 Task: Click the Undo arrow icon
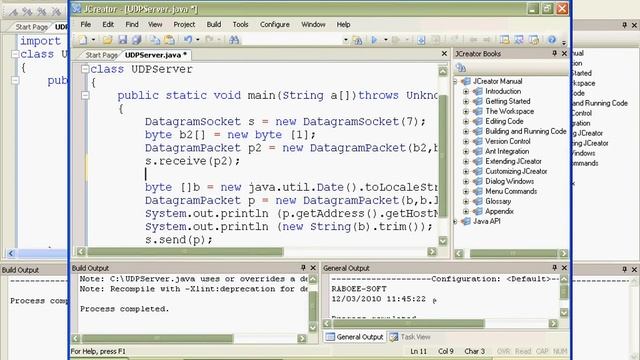(188, 40)
